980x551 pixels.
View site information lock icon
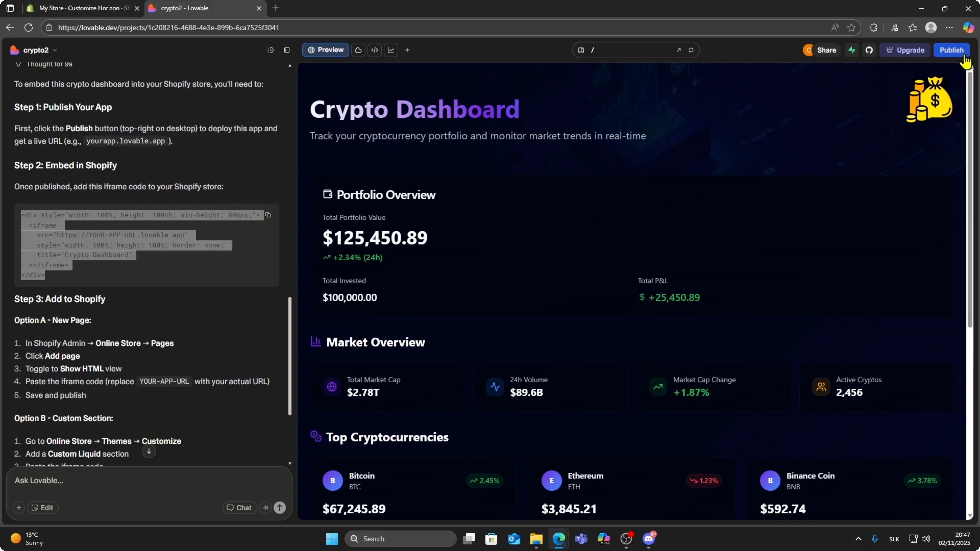49,27
